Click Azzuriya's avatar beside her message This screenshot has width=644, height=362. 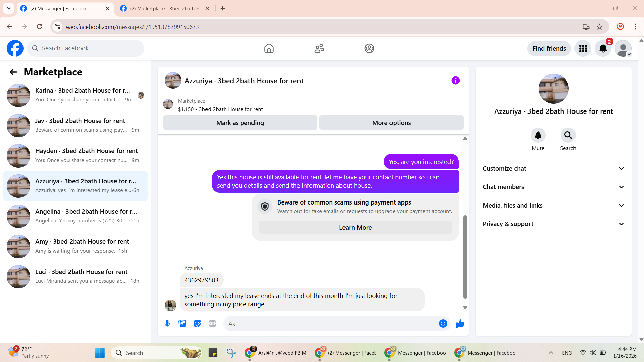[170, 305]
